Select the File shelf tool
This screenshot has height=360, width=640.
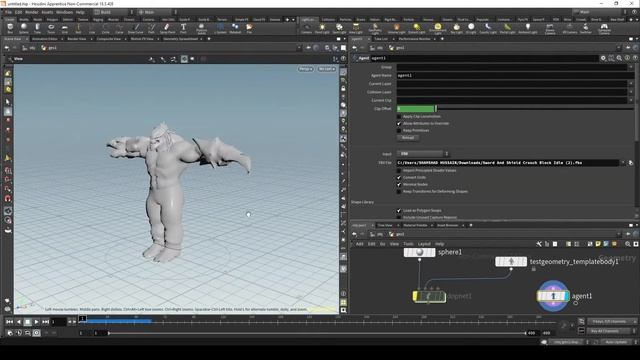pyautogui.click(x=249, y=29)
